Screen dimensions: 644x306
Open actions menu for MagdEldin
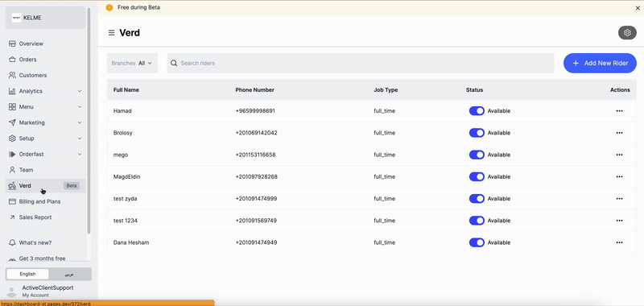click(x=619, y=176)
